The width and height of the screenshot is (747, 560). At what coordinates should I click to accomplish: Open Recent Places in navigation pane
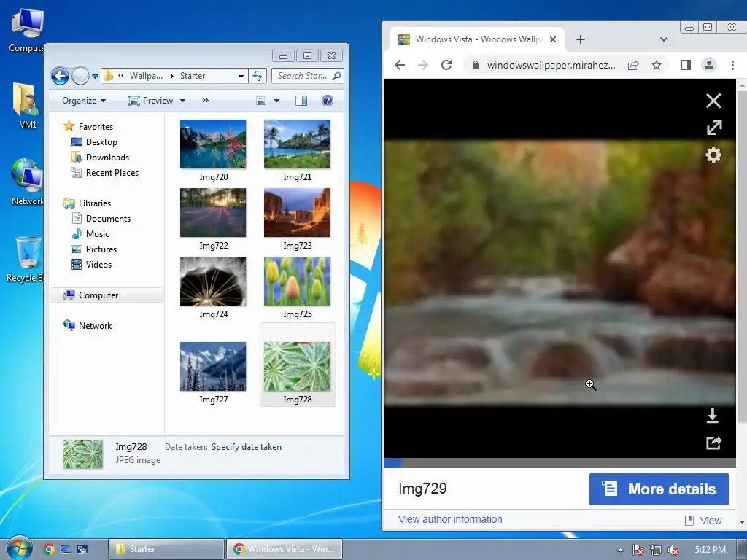112,172
